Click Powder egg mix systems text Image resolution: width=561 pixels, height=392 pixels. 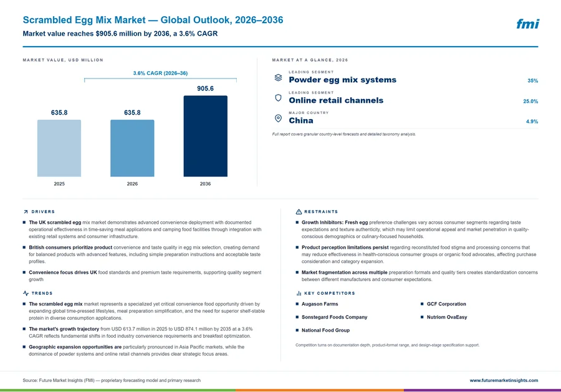point(342,80)
